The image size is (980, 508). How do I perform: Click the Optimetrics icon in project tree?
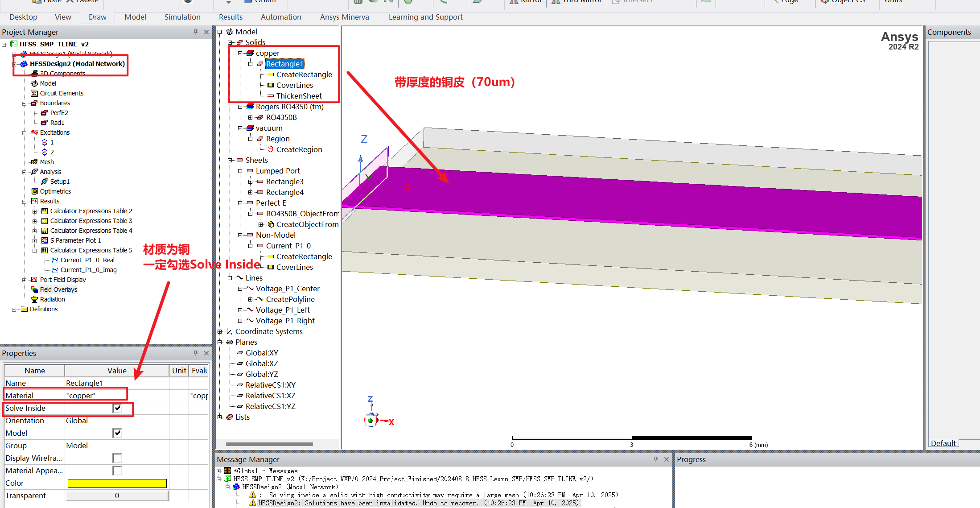pos(34,191)
